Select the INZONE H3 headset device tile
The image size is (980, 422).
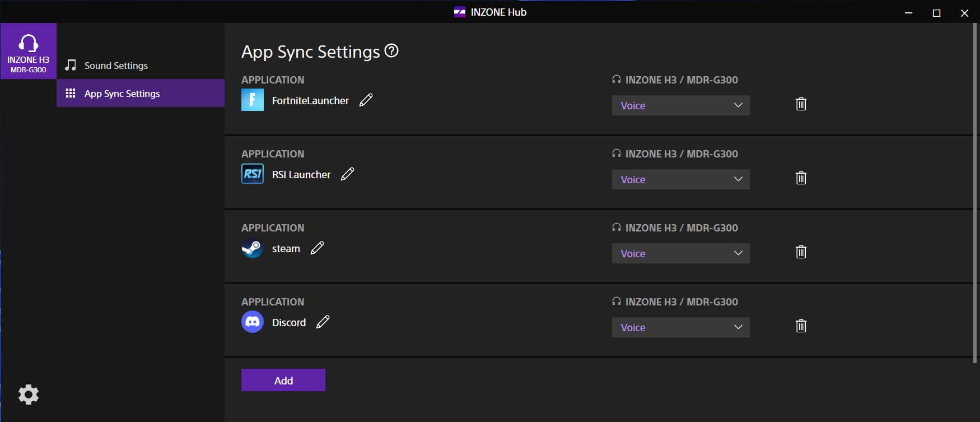(29, 51)
